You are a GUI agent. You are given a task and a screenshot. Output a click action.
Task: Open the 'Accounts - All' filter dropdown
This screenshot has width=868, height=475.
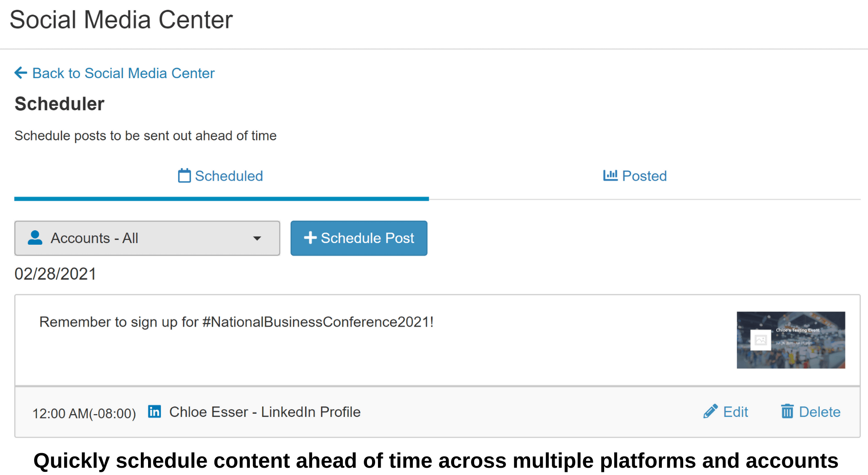[x=147, y=238]
